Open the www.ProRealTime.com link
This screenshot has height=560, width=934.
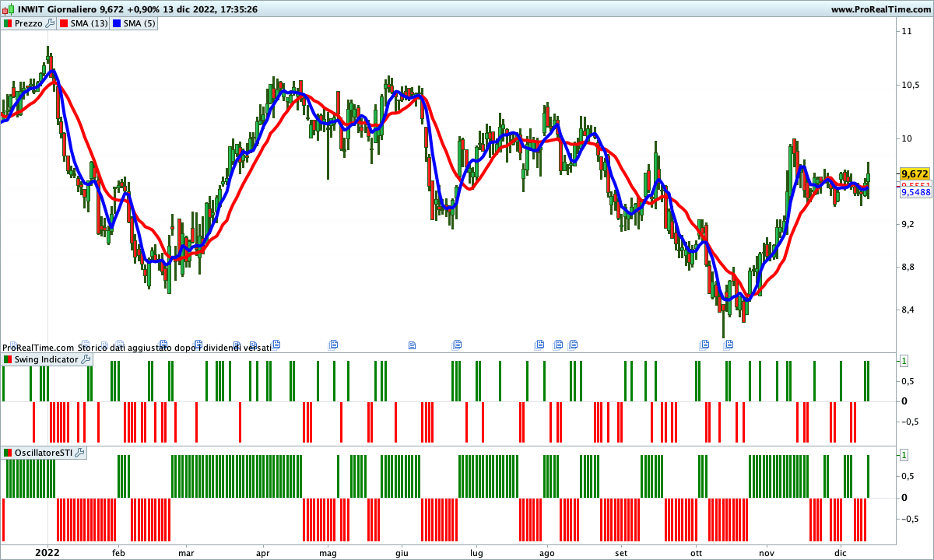[x=880, y=9]
